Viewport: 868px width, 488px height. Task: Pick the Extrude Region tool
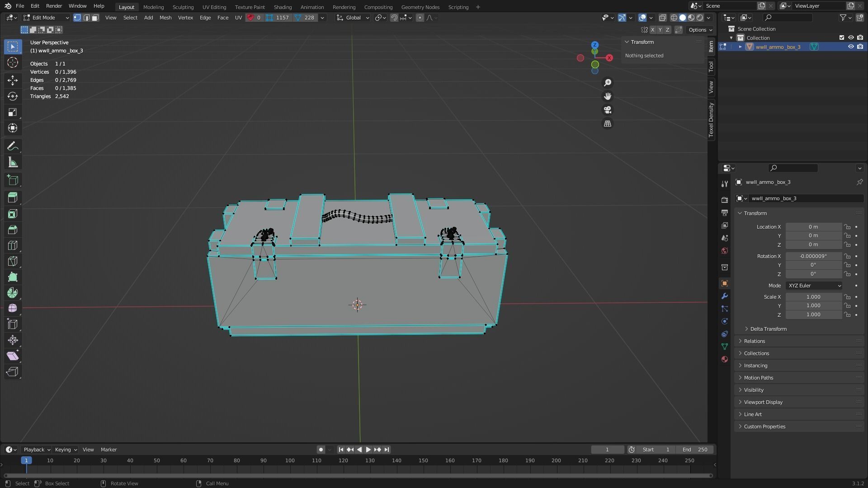click(13, 198)
